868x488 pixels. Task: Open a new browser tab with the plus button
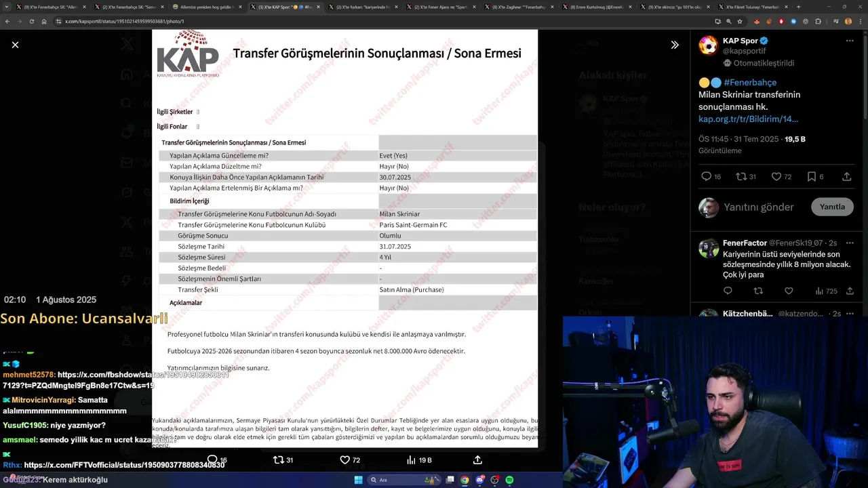(798, 7)
